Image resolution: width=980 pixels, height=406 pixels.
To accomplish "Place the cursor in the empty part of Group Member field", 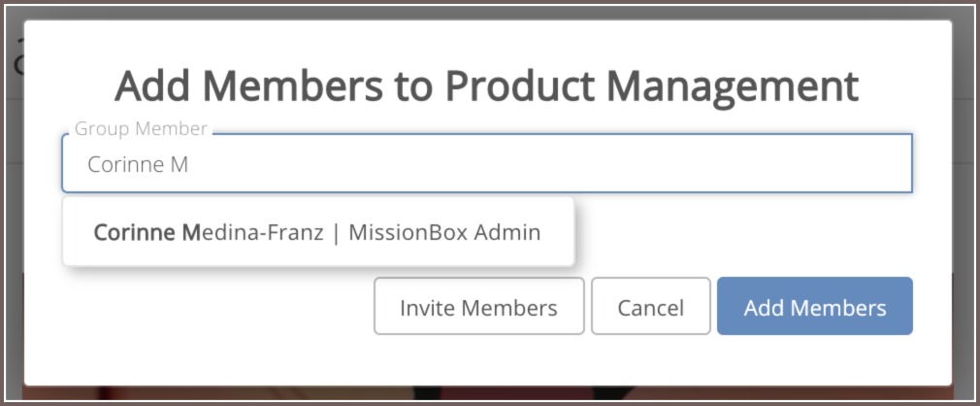I will 550,164.
